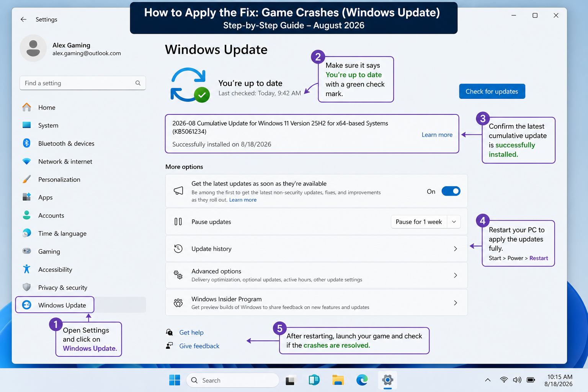
Task: Click the taskbar clock showing 10:15 AM
Action: click(559, 381)
